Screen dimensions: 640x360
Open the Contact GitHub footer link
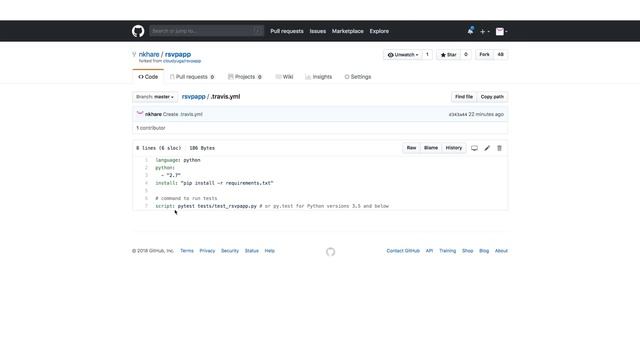pyautogui.click(x=403, y=251)
